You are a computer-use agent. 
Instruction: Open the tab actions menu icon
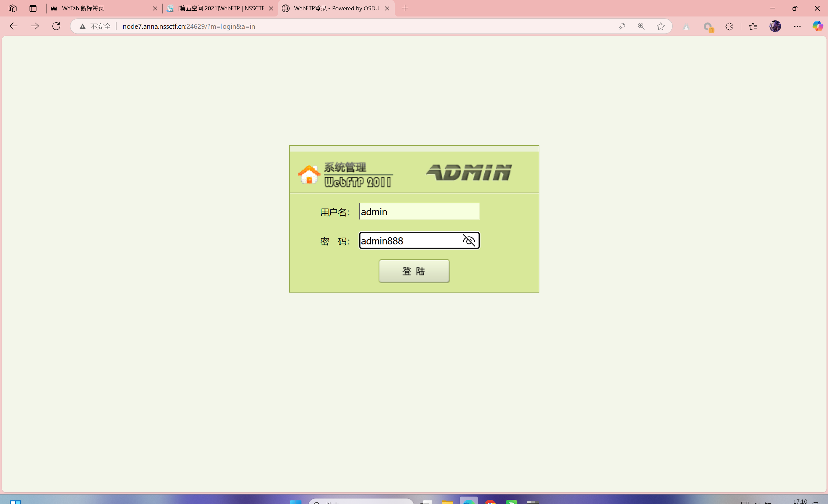pyautogui.click(x=33, y=8)
